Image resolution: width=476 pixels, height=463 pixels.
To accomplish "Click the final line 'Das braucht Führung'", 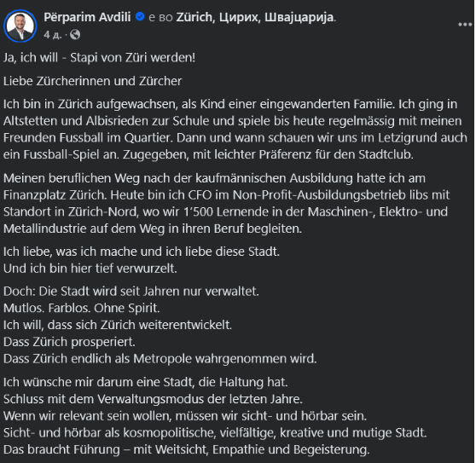I will (x=187, y=449).
